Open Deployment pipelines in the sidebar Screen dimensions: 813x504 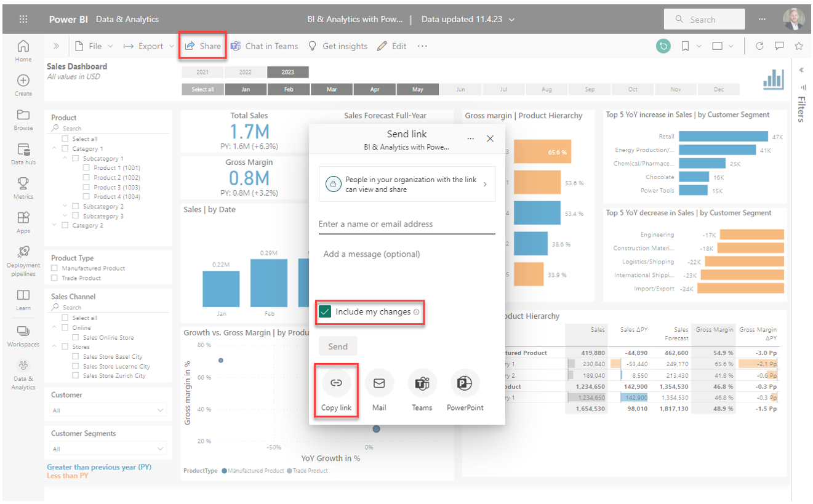[x=23, y=261]
